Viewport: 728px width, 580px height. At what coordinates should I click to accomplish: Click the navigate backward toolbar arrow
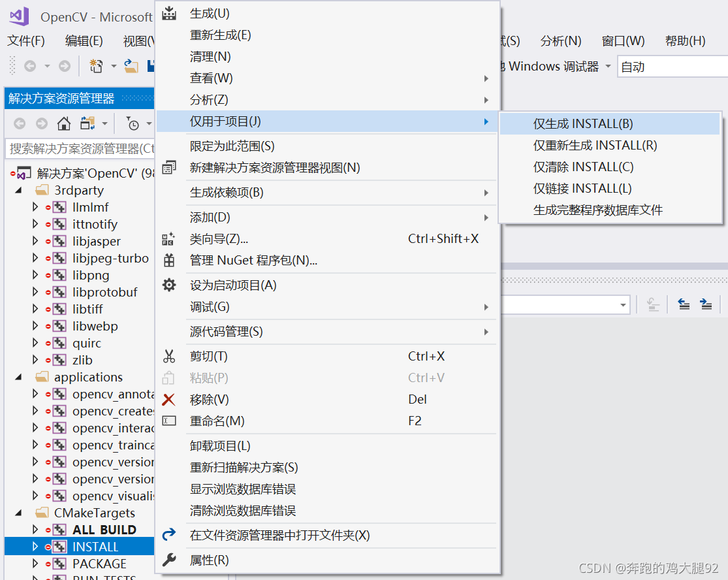(x=30, y=67)
